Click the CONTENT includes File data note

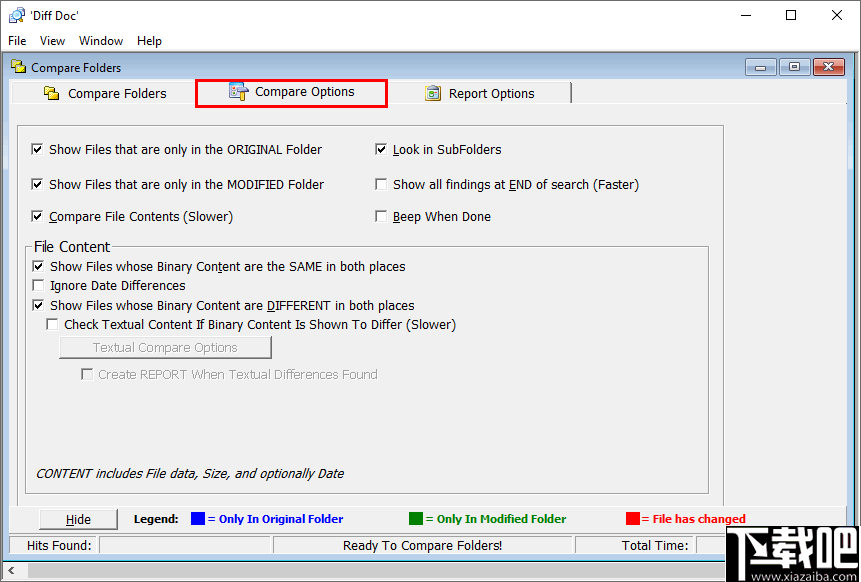click(x=190, y=473)
